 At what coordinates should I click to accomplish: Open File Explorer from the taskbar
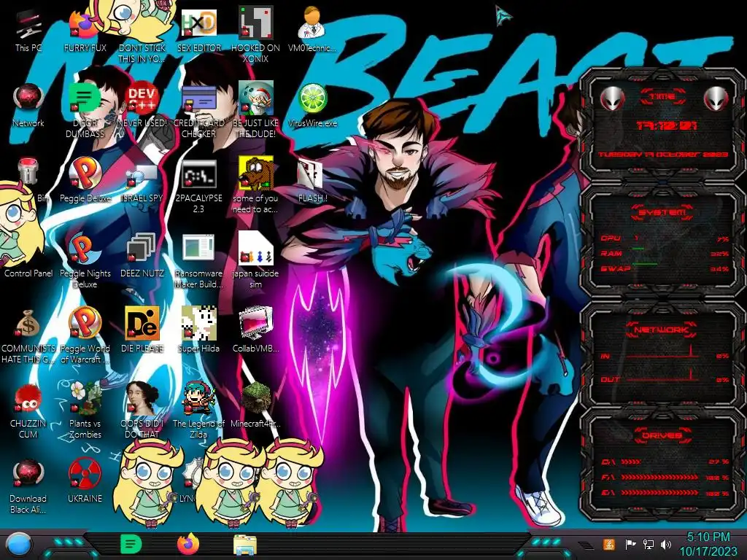(245, 545)
